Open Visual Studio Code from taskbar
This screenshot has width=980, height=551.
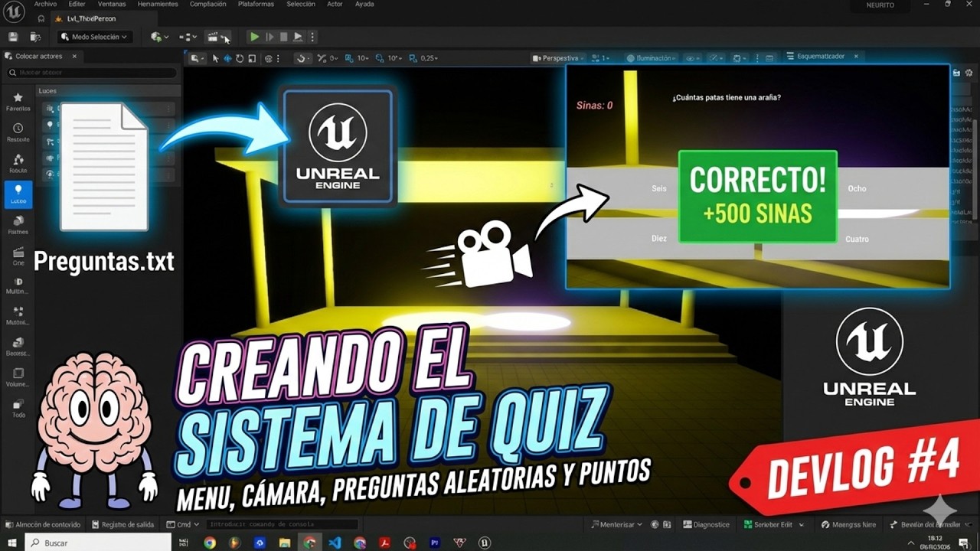click(335, 543)
